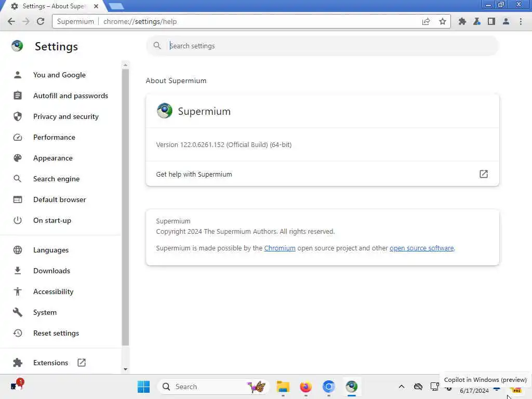Viewport: 532px width, 399px height.
Task: Open widgets notification at taskbar left
Action: pos(17,384)
